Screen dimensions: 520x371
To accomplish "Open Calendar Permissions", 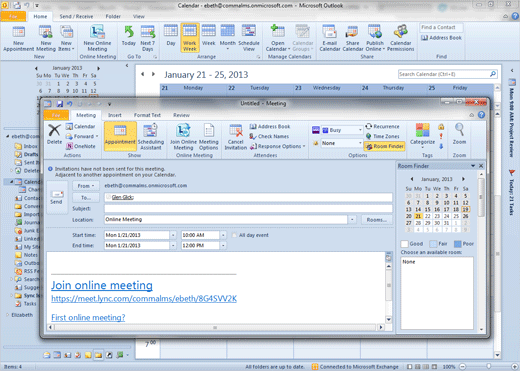I will 400,38.
